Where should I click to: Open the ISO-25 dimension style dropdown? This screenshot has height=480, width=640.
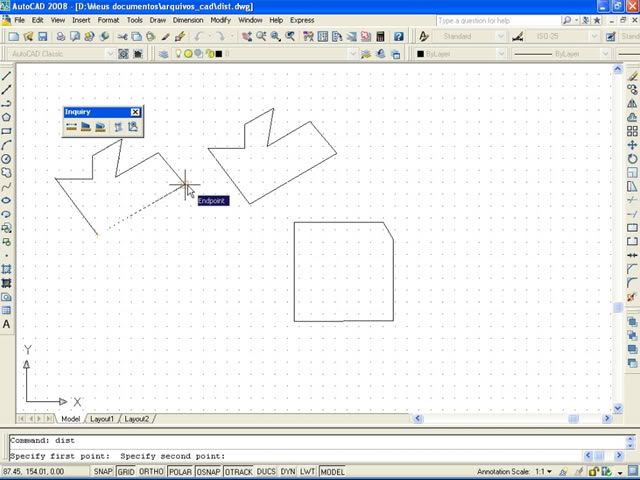click(594, 37)
